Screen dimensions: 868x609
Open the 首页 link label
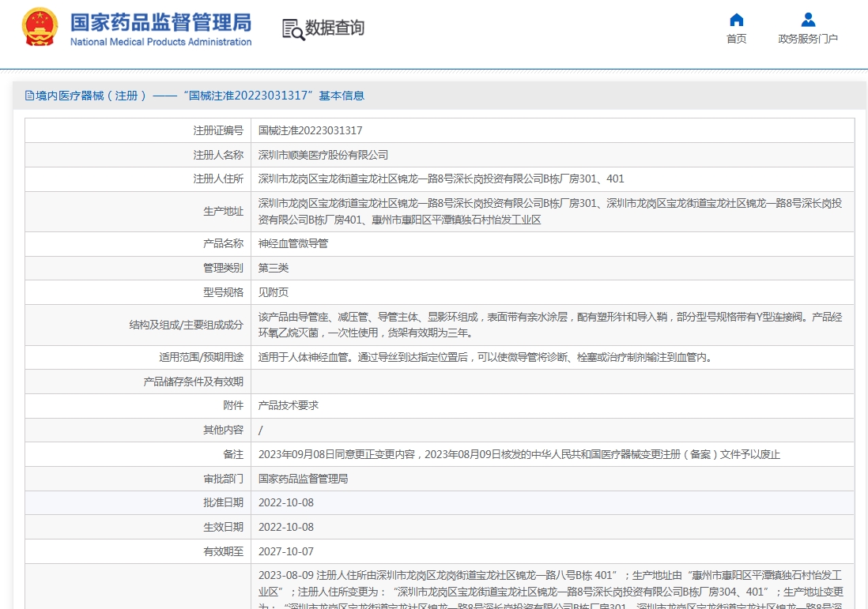pos(736,39)
